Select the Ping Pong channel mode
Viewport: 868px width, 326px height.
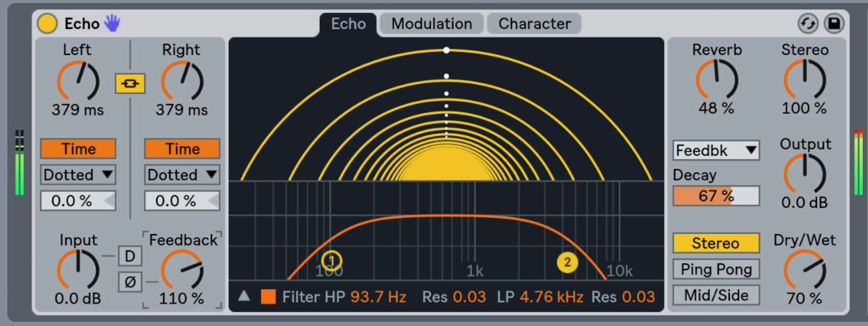coord(716,269)
